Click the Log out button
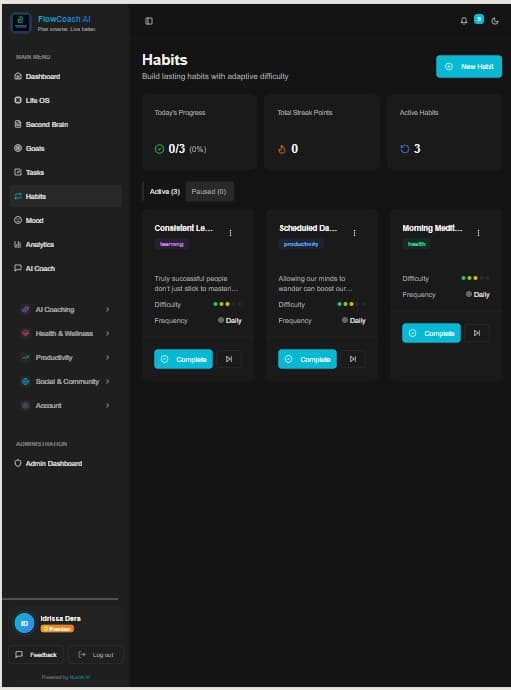The image size is (511, 690). (96, 655)
